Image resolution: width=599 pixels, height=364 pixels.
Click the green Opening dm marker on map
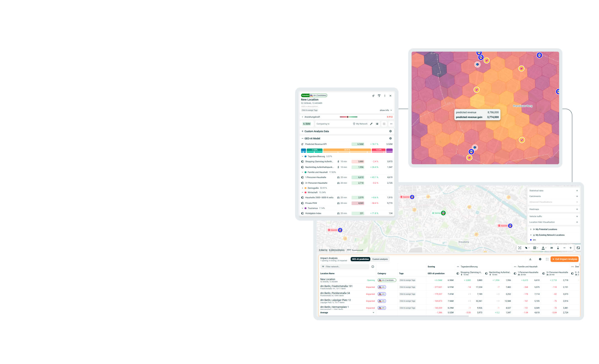(443, 213)
